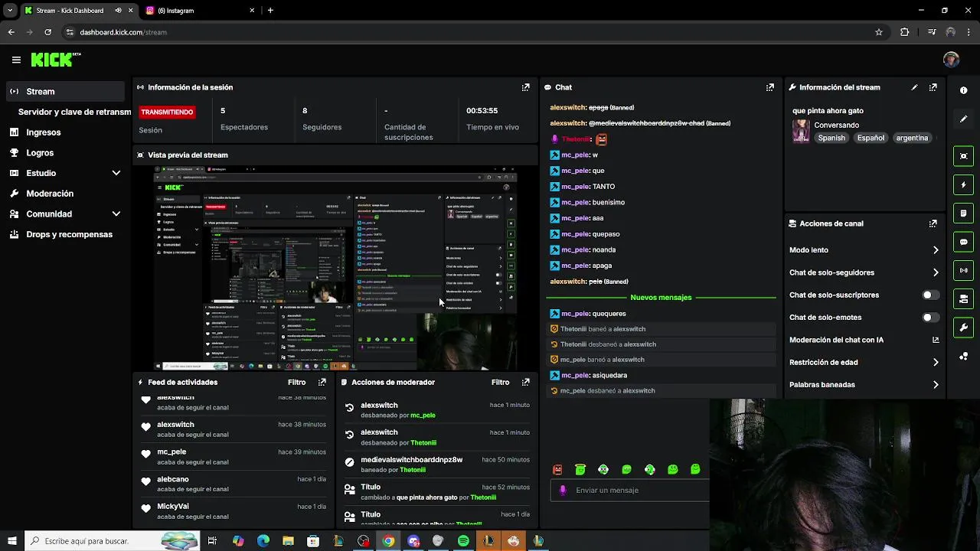The height and width of the screenshot is (551, 980).
Task: Open Spotify from the taskbar
Action: coord(463,541)
